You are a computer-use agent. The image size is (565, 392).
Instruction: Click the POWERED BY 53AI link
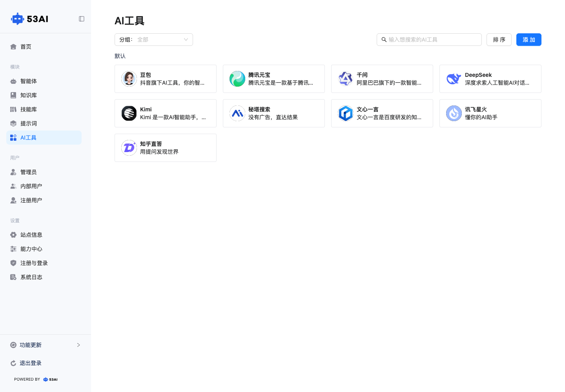(x=36, y=379)
